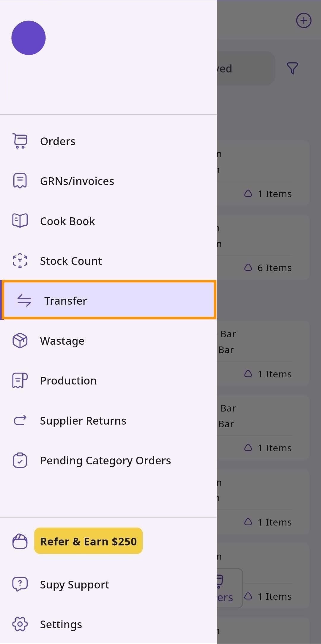Tap the add new plus button
The image size is (321, 644).
tap(303, 20)
